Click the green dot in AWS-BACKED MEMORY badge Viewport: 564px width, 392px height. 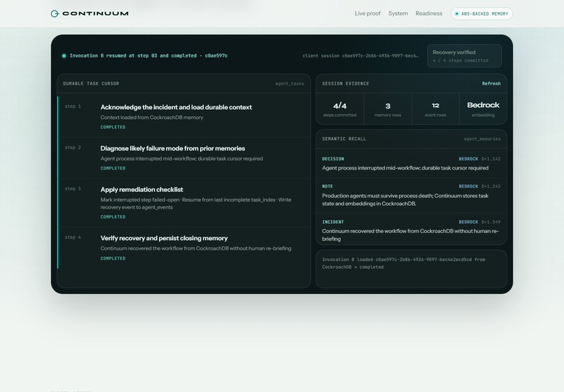pyautogui.click(x=457, y=14)
